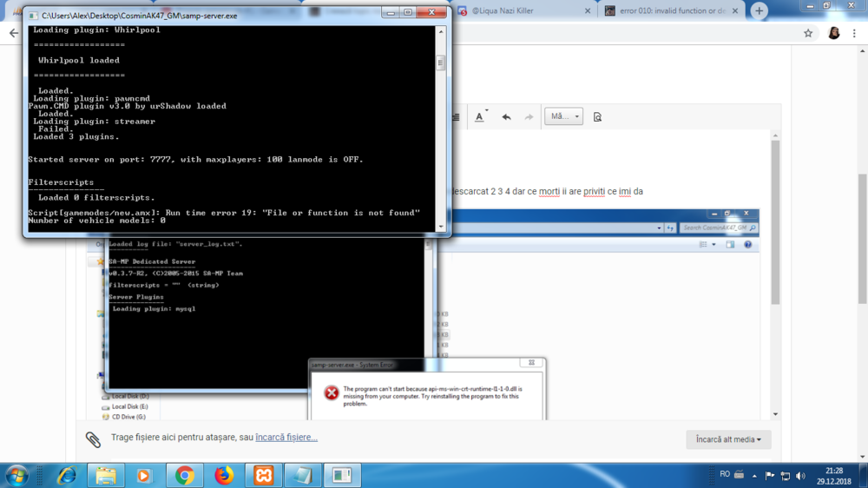Click the console window scrollbar thumb
Screen dimensions: 868x488
441,63
